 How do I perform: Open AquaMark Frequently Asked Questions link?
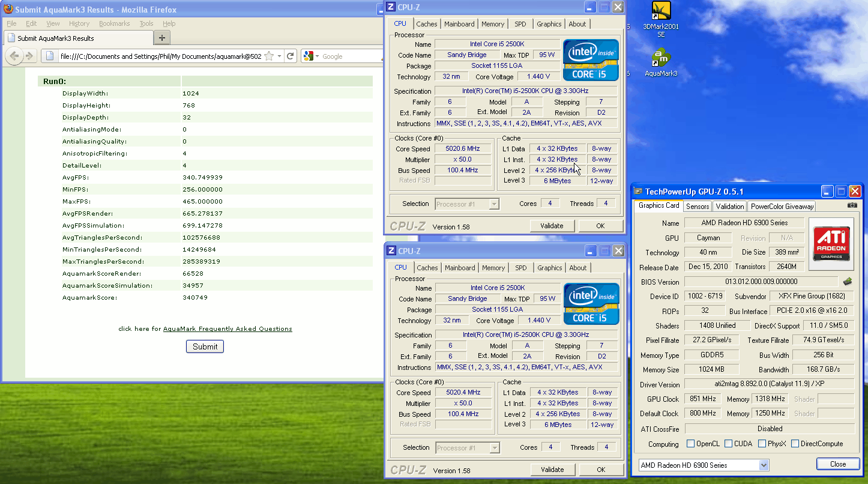pos(228,328)
